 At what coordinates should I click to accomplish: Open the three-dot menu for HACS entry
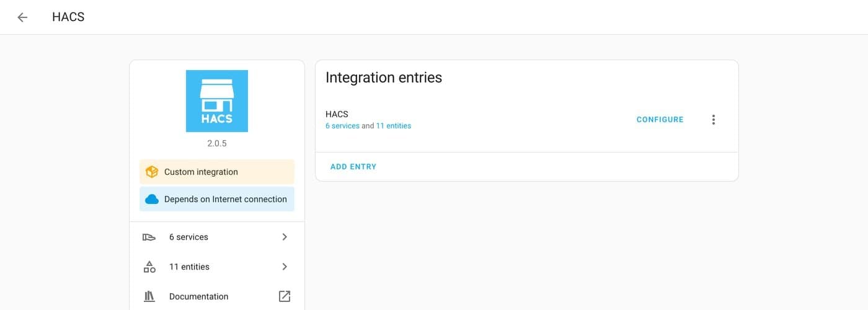pos(714,120)
